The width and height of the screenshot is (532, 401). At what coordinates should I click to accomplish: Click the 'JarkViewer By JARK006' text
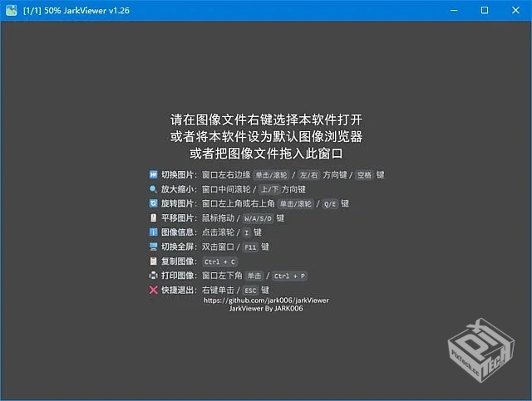point(266,309)
